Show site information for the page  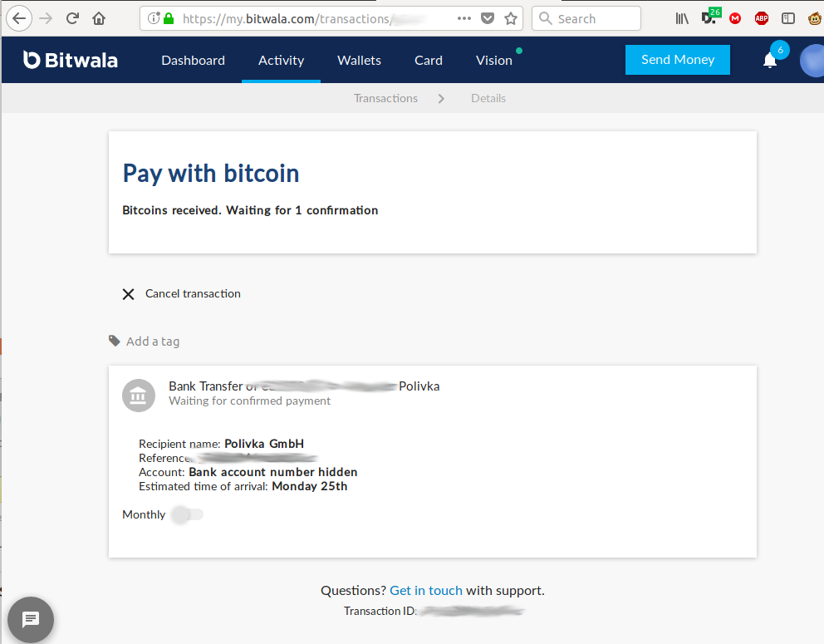click(153, 19)
